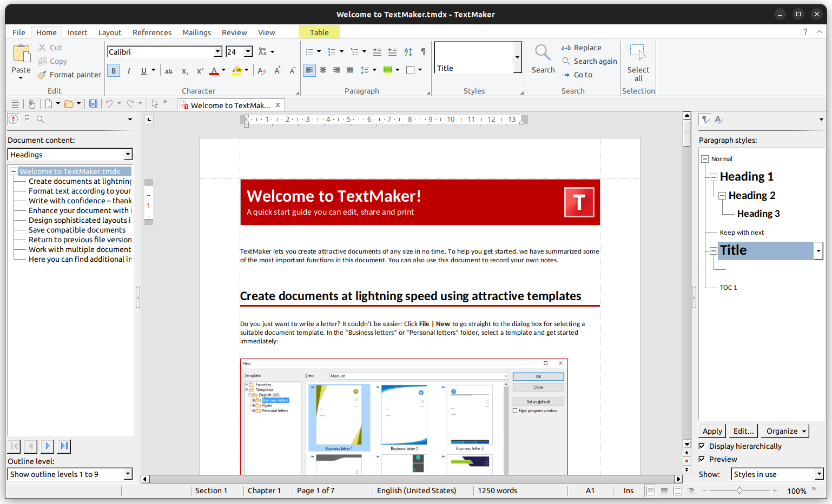Screen dimensions: 832x504
Task: Toggle bold formatting off
Action: pyautogui.click(x=114, y=71)
